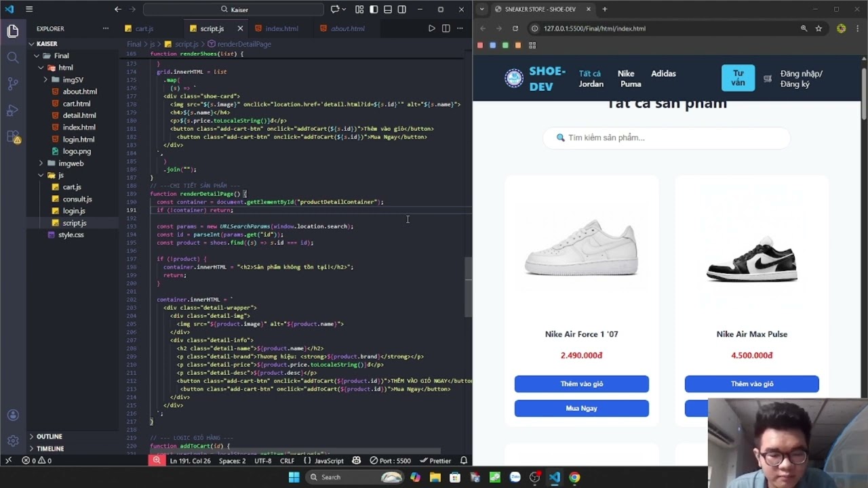Open remote window indicator in status bar
868x488 pixels.
pyautogui.click(x=8, y=460)
